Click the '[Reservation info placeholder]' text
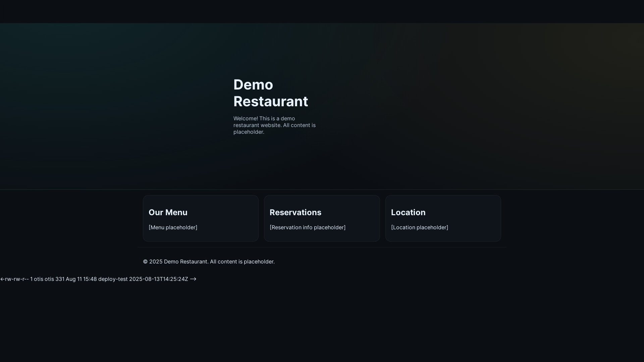Screen dimensions: 644x362 (308, 227)
